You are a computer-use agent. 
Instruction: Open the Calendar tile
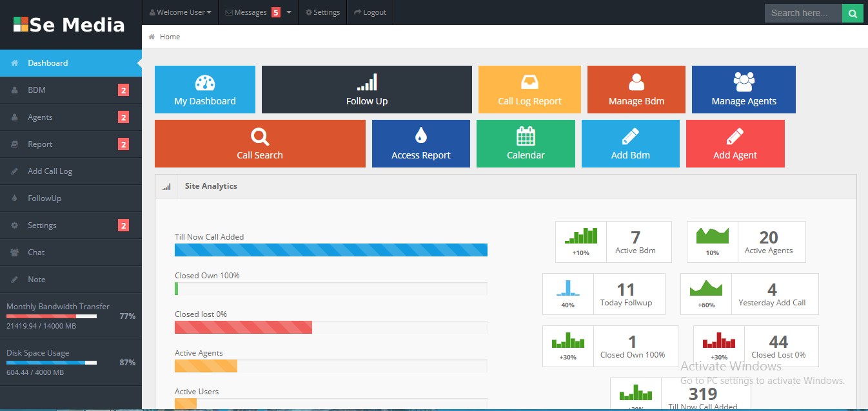click(526, 144)
